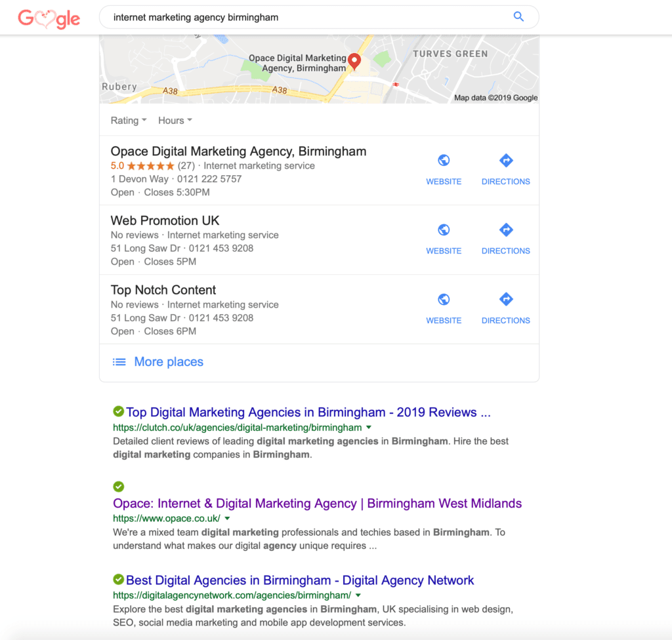The width and height of the screenshot is (672, 640).
Task: Open the Rating filter dropdown
Action: (128, 120)
